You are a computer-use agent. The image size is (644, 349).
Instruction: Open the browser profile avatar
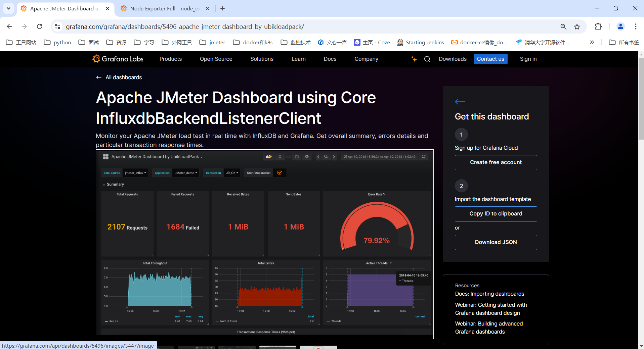620,27
